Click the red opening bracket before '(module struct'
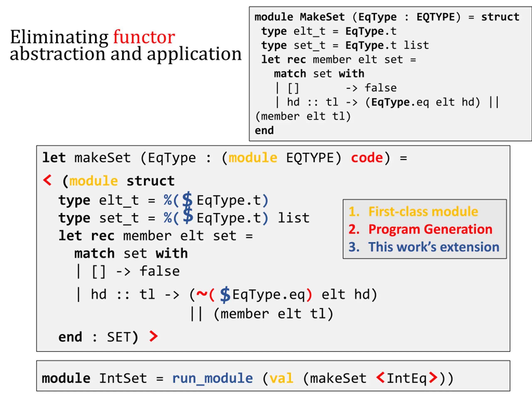Image resolution: width=532 pixels, height=399 pixels. [47, 180]
